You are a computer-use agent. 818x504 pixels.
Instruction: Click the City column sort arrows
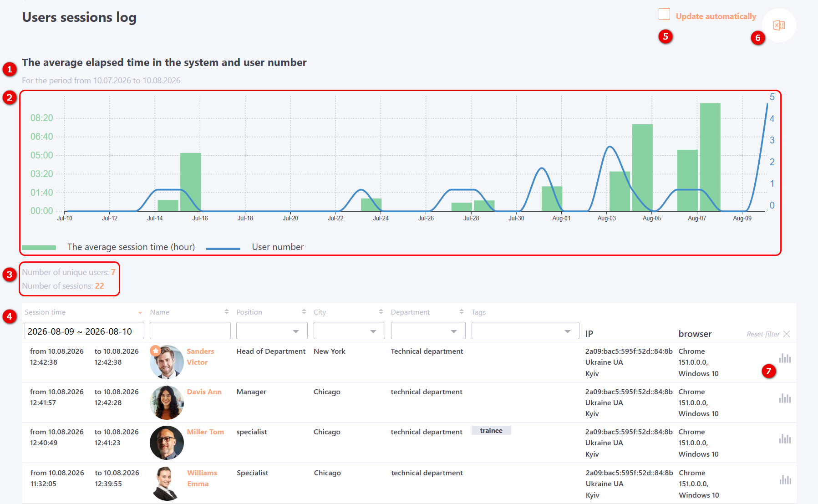[381, 312]
